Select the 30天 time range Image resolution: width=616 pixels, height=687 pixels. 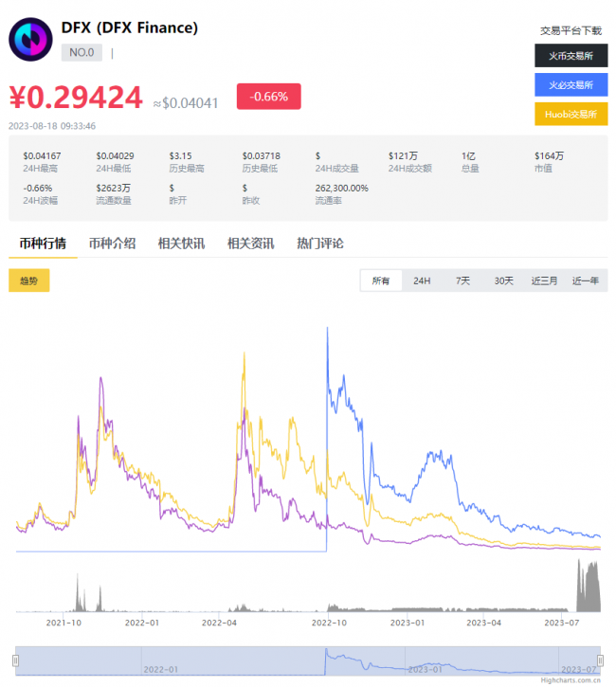point(503,280)
